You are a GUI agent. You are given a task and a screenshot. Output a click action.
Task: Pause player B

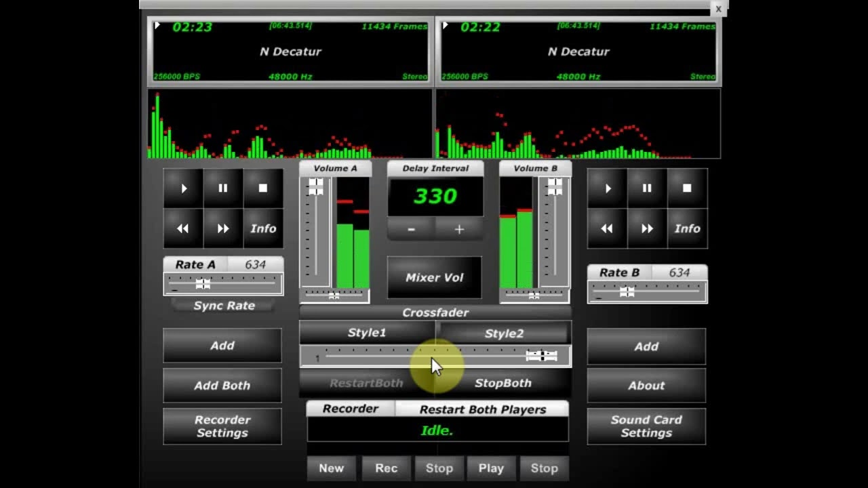coord(647,188)
